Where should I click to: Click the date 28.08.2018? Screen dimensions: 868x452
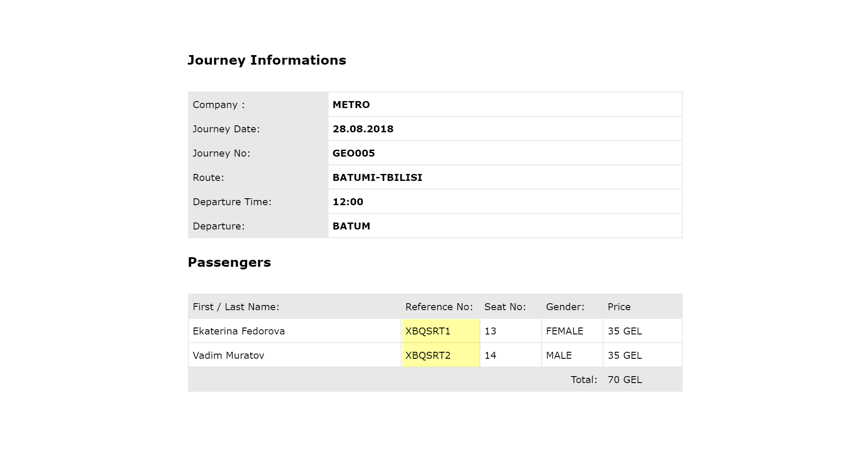click(x=363, y=129)
